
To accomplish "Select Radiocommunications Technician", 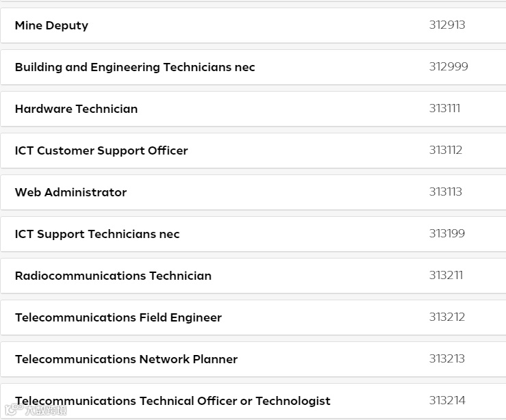I will tap(113, 276).
